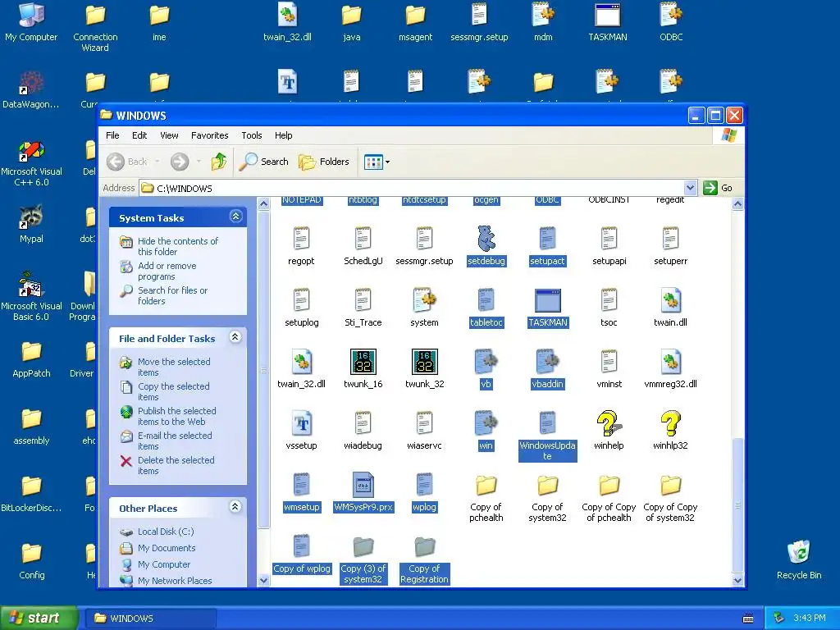Click E-mail the selected items link
The width and height of the screenshot is (840, 630).
[x=175, y=441]
